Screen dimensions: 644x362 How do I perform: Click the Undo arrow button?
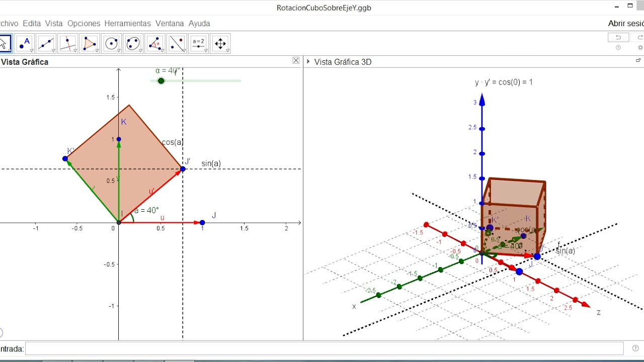pyautogui.click(x=618, y=37)
